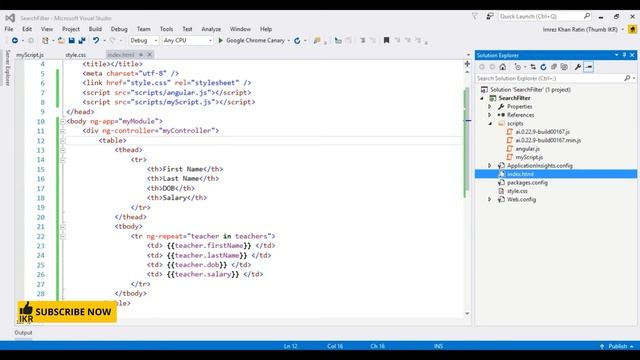Screen dimensions: 640x360
Task: Collapse the SearchFilter project node
Action: click(482, 98)
